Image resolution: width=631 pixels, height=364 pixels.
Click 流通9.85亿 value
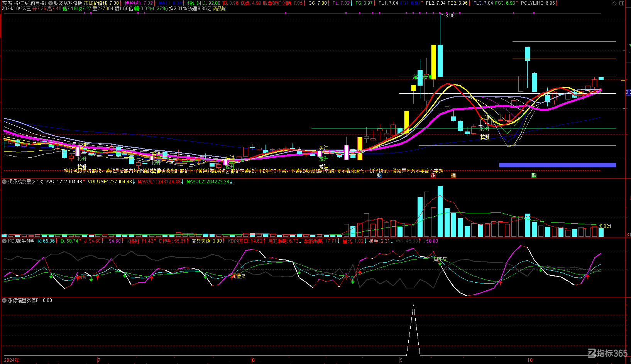[200, 8]
